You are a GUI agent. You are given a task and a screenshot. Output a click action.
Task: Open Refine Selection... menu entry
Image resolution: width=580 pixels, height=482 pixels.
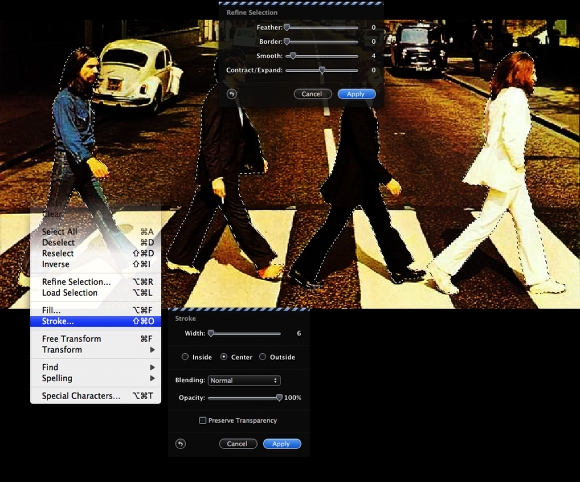point(95,282)
